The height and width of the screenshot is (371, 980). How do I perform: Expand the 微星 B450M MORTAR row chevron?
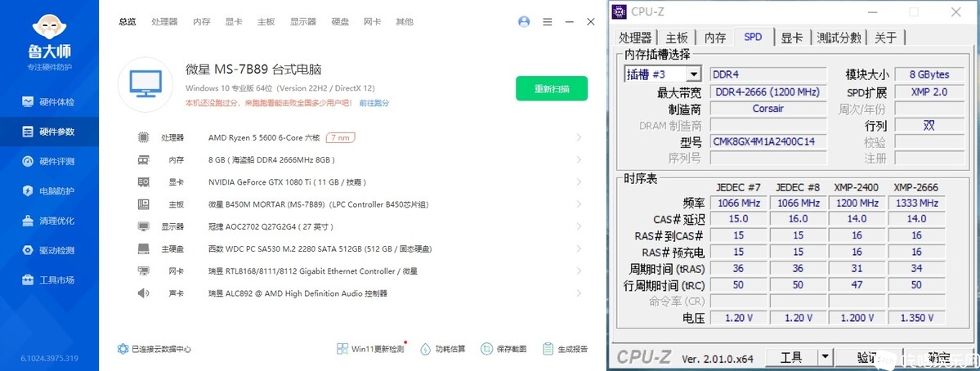click(x=579, y=204)
